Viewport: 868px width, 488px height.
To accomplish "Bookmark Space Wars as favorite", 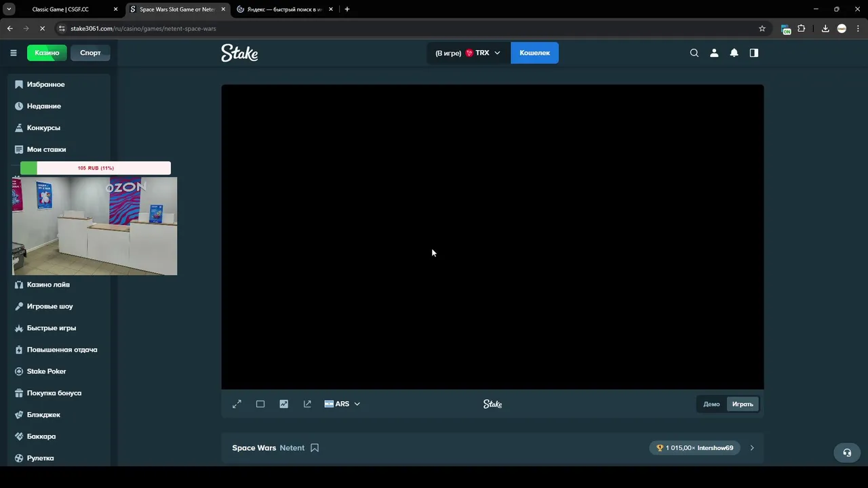I will click(315, 448).
